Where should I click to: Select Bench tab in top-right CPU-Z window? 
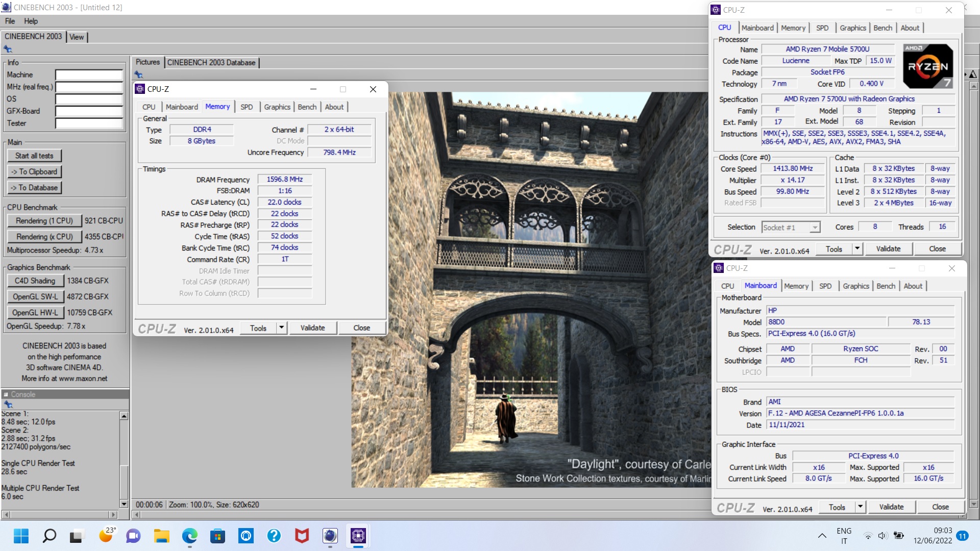pos(883,28)
